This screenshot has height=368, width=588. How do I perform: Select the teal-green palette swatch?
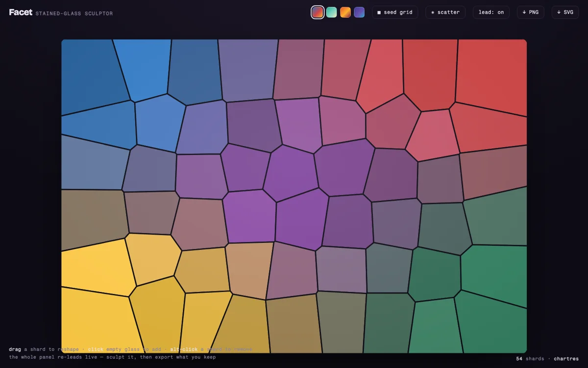331,12
